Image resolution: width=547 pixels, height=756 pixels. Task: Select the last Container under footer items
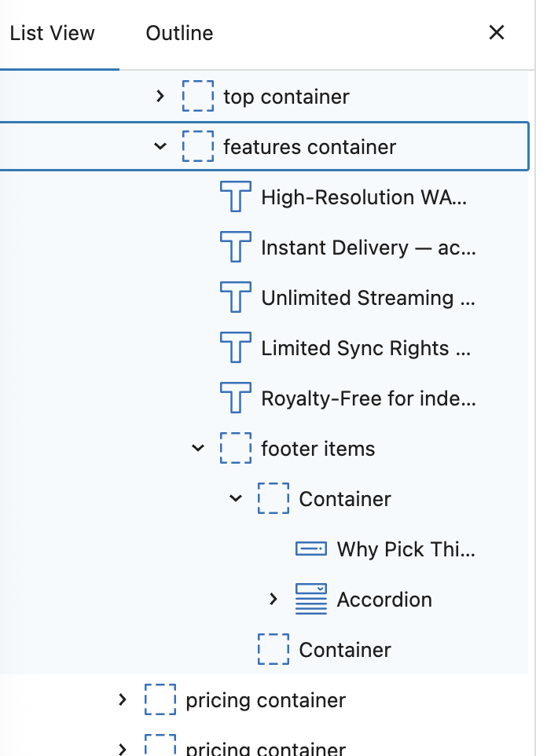(345, 650)
